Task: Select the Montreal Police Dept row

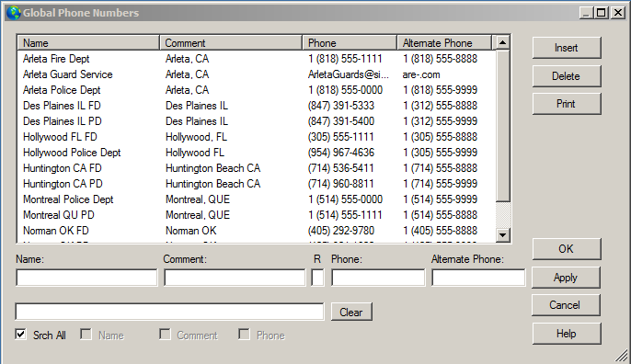Action: coord(257,199)
